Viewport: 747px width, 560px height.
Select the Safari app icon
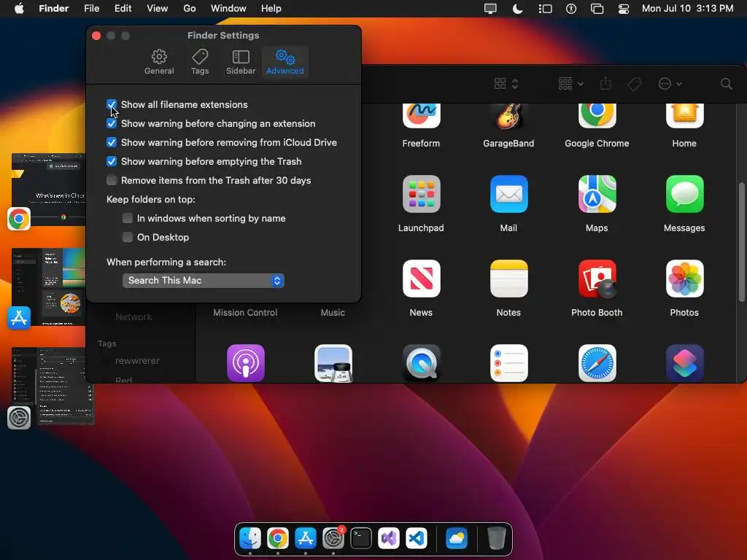pyautogui.click(x=597, y=363)
